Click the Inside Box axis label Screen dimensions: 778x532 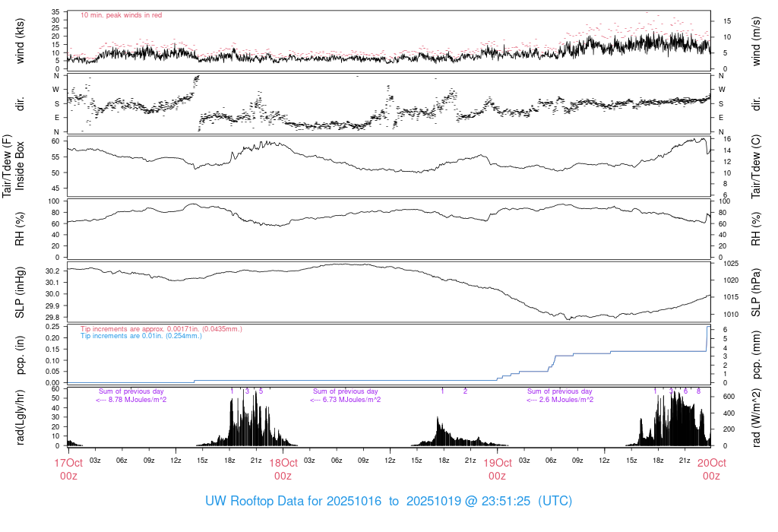[21, 166]
